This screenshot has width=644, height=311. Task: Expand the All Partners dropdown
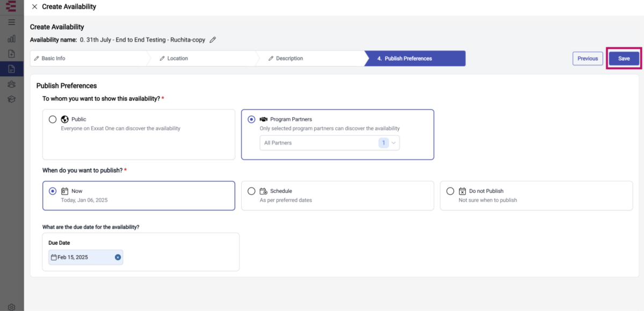(329, 143)
